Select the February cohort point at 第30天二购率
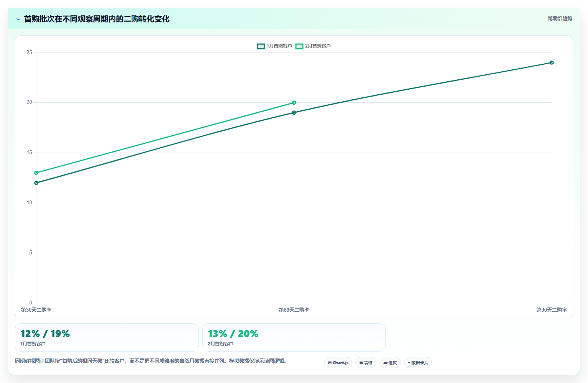 tap(36, 173)
